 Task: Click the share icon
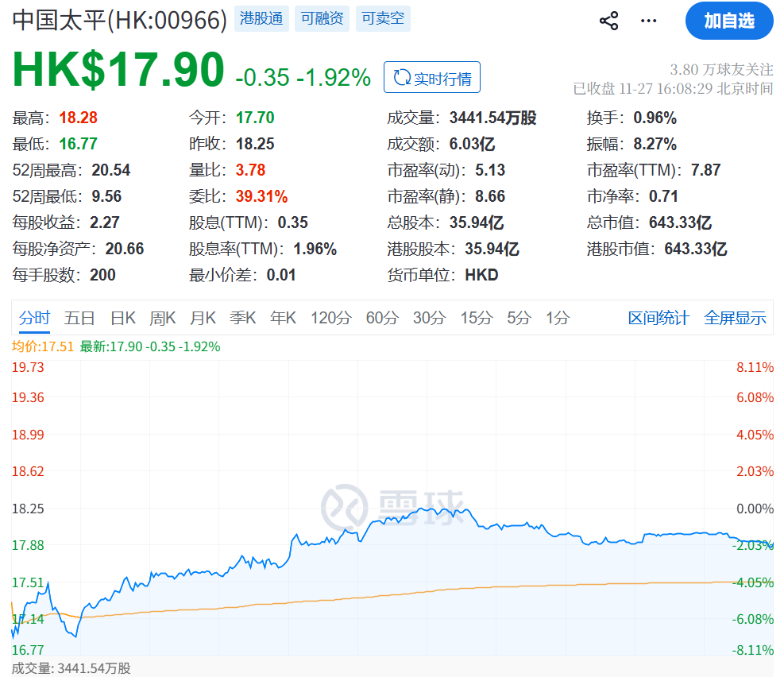pos(608,21)
